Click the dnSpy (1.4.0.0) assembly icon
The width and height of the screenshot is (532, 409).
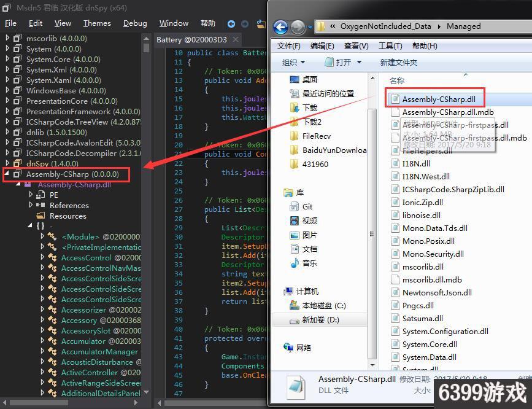pos(17,163)
